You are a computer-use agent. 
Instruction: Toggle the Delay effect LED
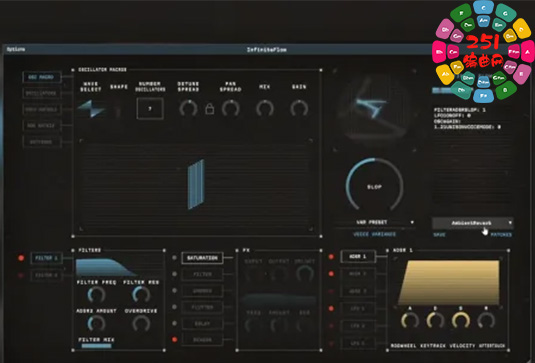click(x=174, y=323)
